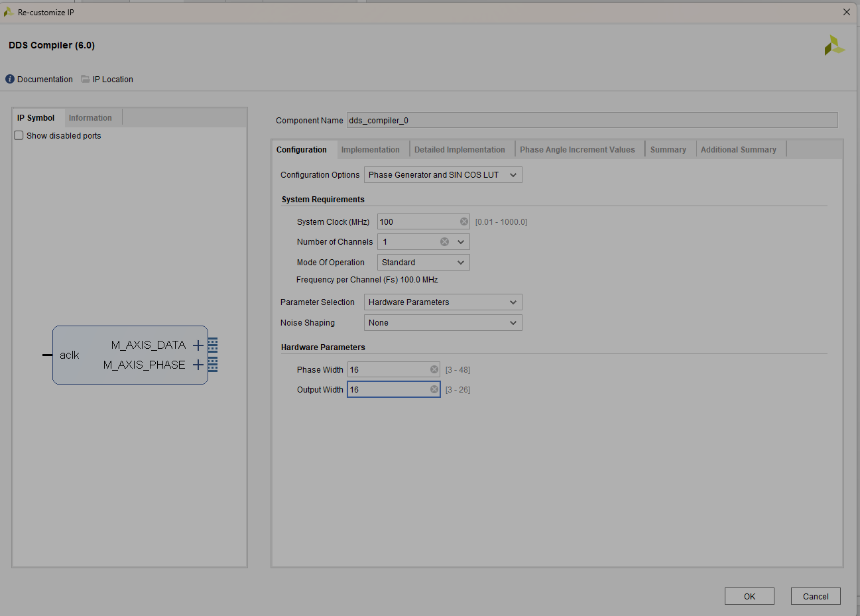860x616 pixels.
Task: Click the M_AXIS_PHASE port label
Action: click(x=144, y=365)
